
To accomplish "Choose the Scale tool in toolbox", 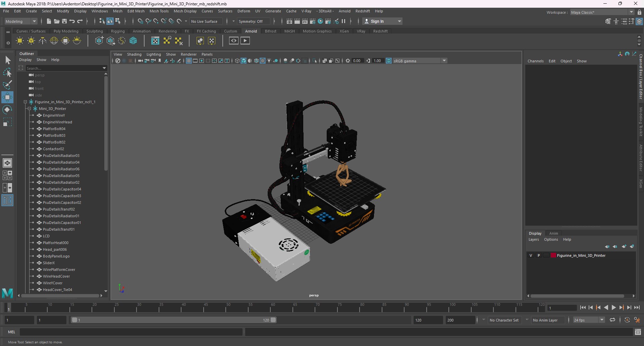I will pyautogui.click(x=7, y=122).
